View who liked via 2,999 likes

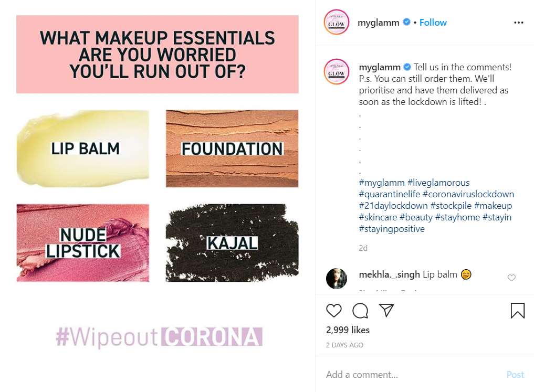point(348,330)
